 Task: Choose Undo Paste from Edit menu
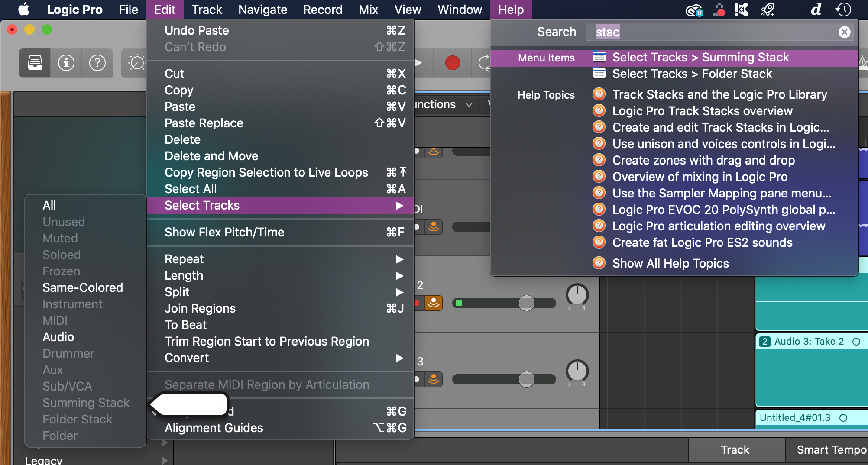[x=280, y=30]
